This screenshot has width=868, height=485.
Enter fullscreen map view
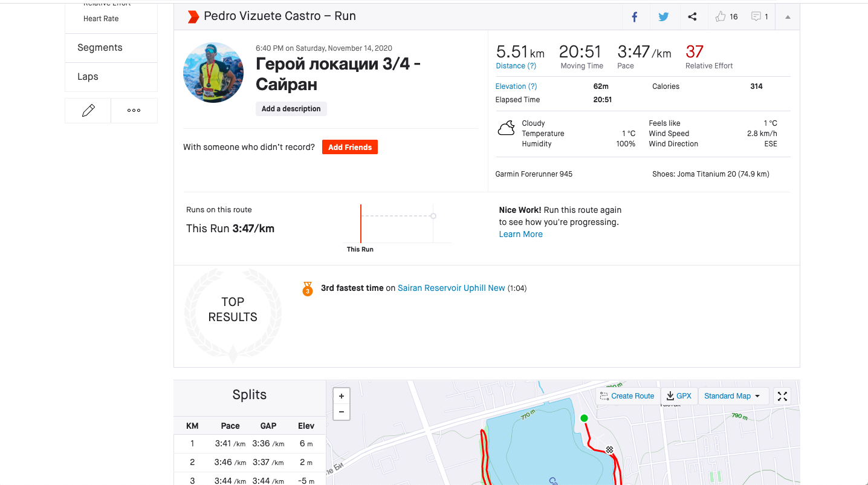782,396
